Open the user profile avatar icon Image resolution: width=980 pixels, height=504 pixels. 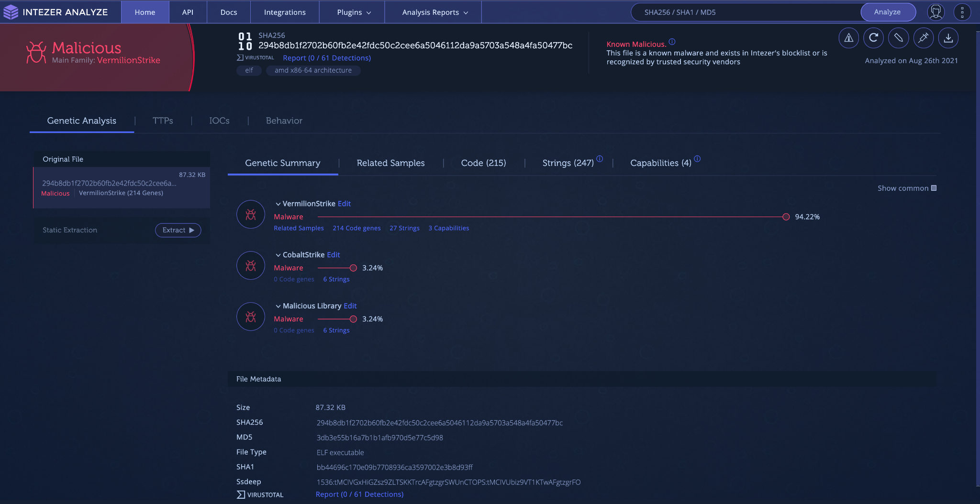tap(935, 12)
